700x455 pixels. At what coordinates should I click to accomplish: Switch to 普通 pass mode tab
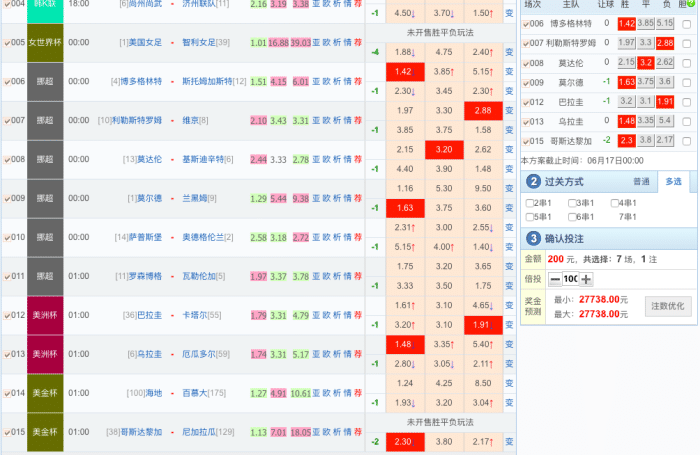coord(641,182)
